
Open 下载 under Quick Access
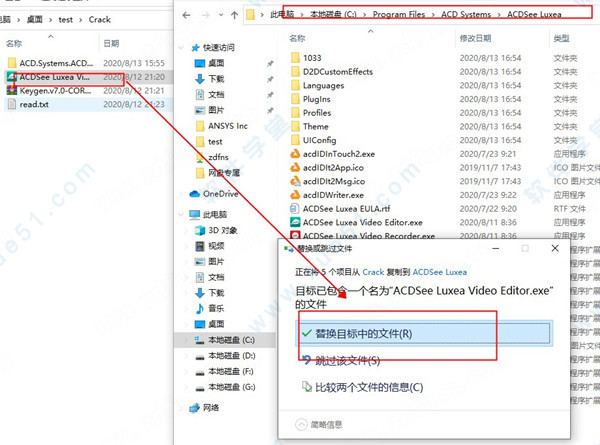coord(216,79)
